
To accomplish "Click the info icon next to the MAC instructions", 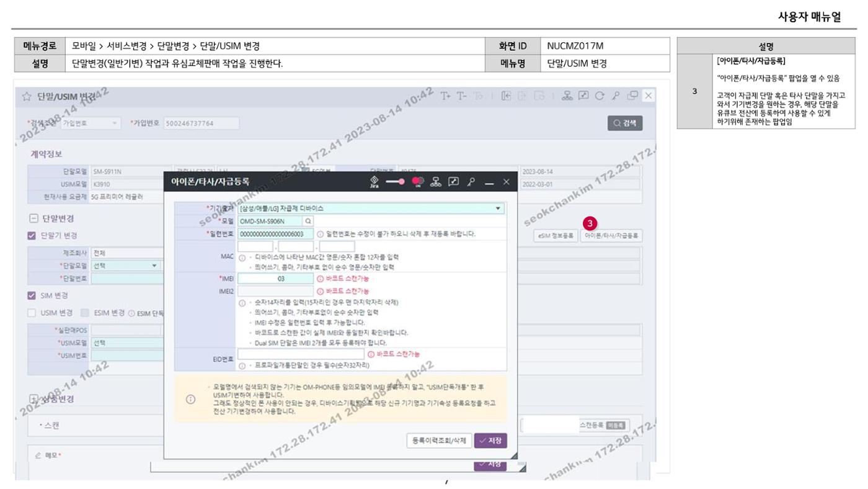I will 242,257.
